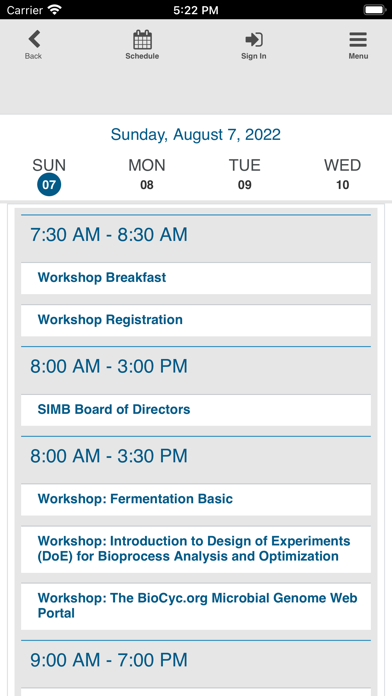Tap the Wi-Fi status icon
This screenshot has height=696, width=392.
[x=55, y=10]
